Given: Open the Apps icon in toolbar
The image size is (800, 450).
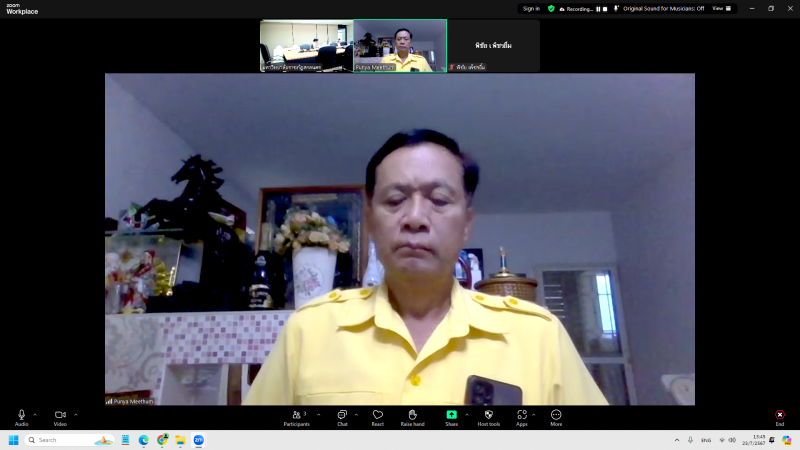Looking at the screenshot, I should click(521, 415).
